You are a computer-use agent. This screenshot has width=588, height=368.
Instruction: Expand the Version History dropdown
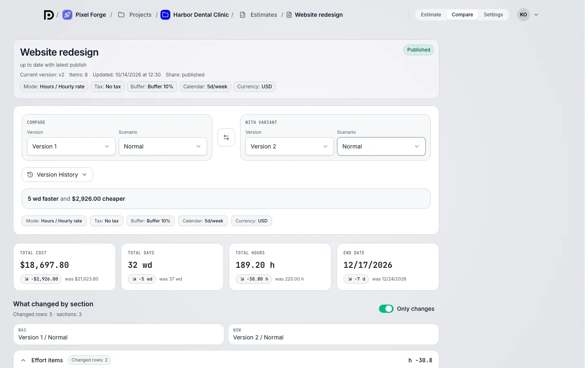57,175
